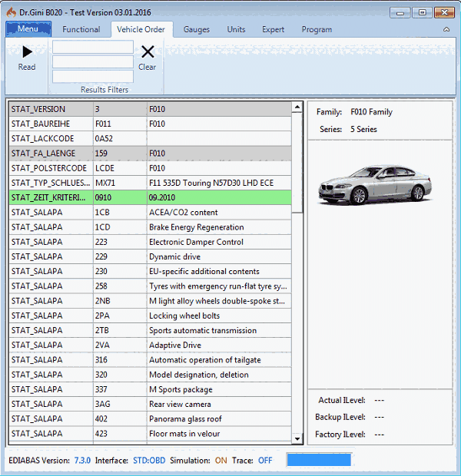This screenshot has height=476, width=461.
Task: Click the Dr.Gini app icon in title bar
Action: pyautogui.click(x=10, y=12)
